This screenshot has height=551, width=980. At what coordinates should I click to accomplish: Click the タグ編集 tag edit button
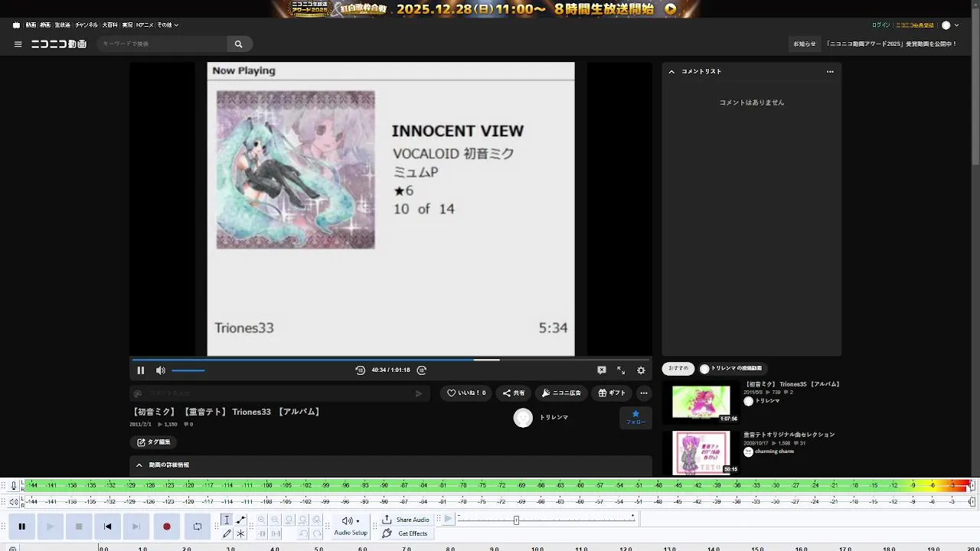154,442
